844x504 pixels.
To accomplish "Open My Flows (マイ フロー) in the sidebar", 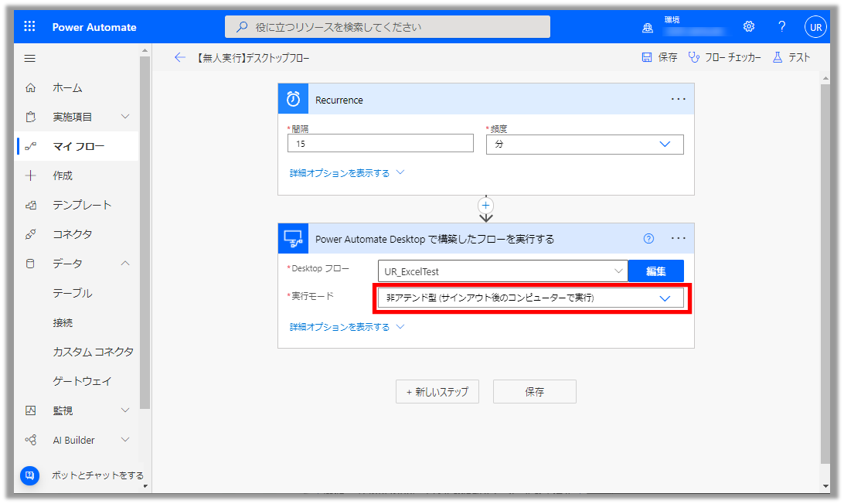I will point(77,146).
